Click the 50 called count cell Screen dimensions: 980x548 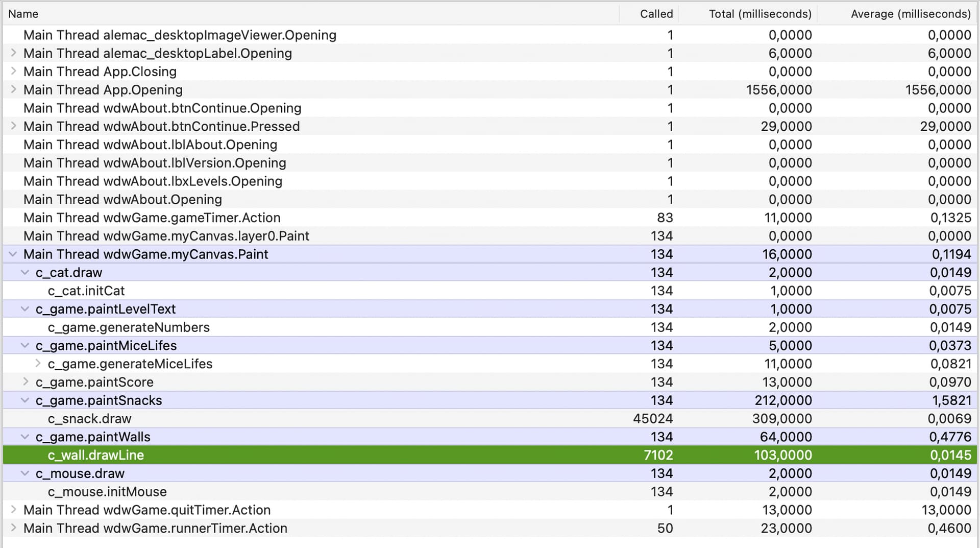pyautogui.click(x=665, y=528)
